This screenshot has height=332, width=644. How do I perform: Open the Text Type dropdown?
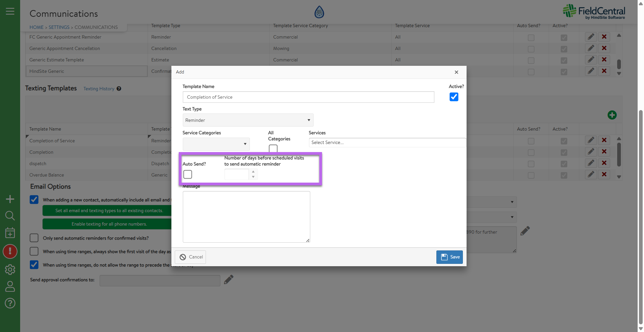click(248, 120)
